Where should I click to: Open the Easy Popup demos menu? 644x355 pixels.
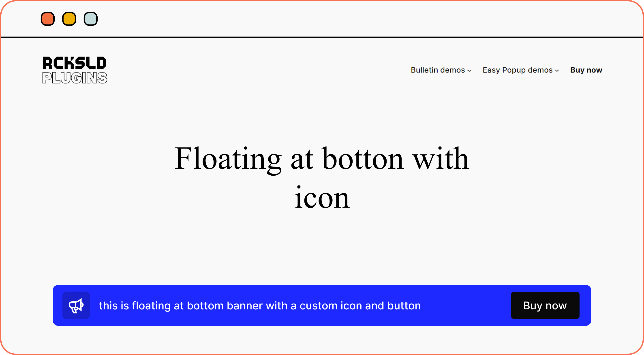click(521, 70)
